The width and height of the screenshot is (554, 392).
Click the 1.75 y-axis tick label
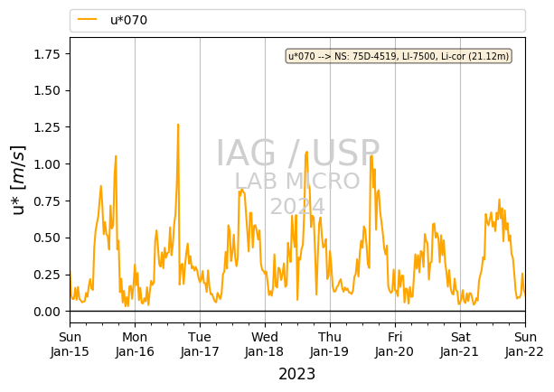coord(47,54)
